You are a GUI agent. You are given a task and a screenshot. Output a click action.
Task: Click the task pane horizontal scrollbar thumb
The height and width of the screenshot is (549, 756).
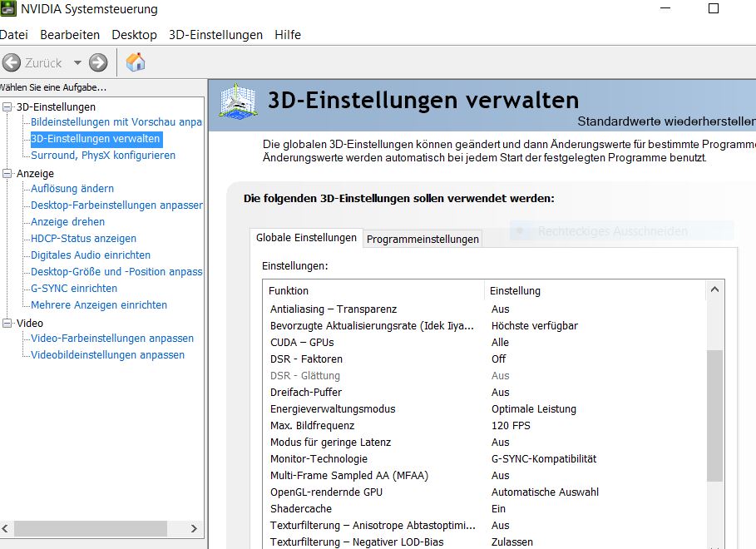(91, 528)
